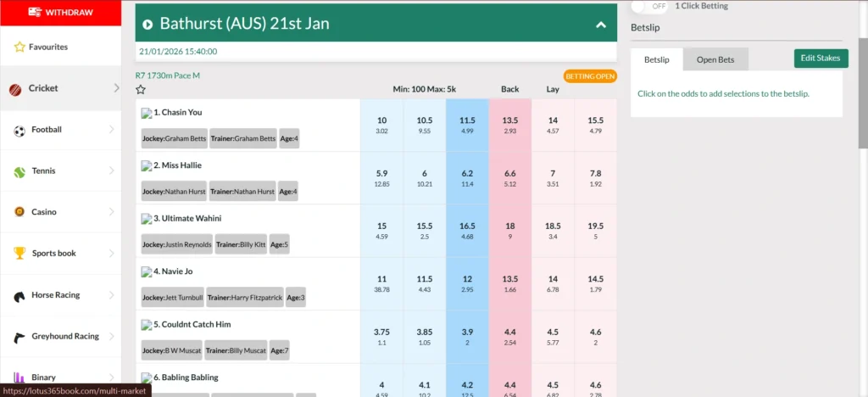Open Greyhound Racing in the sidebar
The height and width of the screenshot is (397, 868).
click(61, 336)
